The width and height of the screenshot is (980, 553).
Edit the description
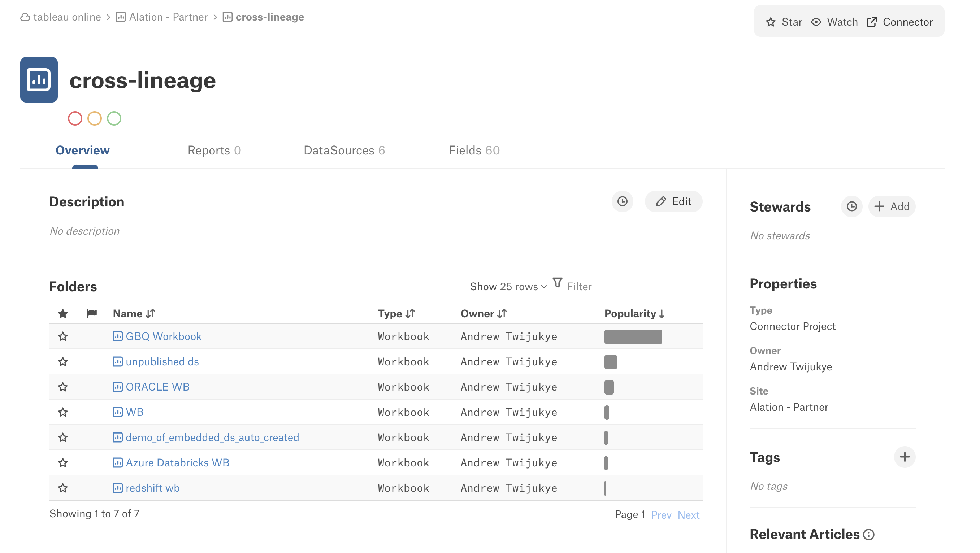click(673, 201)
